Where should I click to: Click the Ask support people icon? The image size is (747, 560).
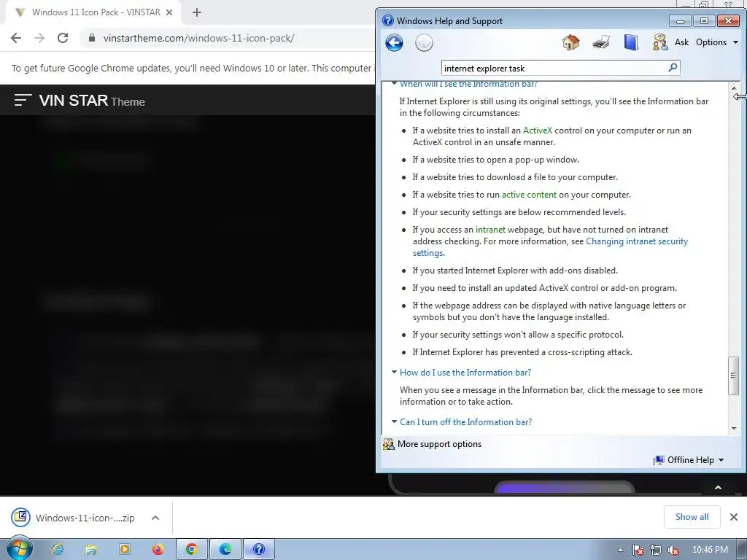[x=659, y=42]
